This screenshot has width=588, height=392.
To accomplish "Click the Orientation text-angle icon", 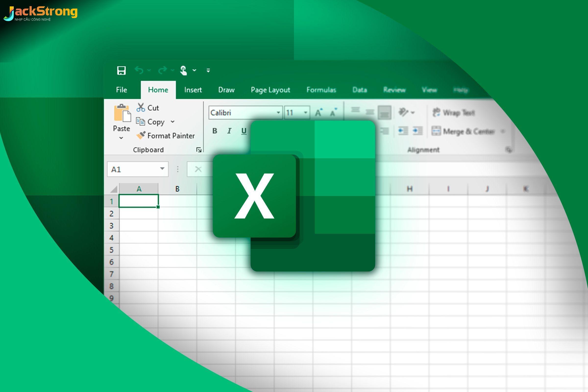I will [404, 112].
